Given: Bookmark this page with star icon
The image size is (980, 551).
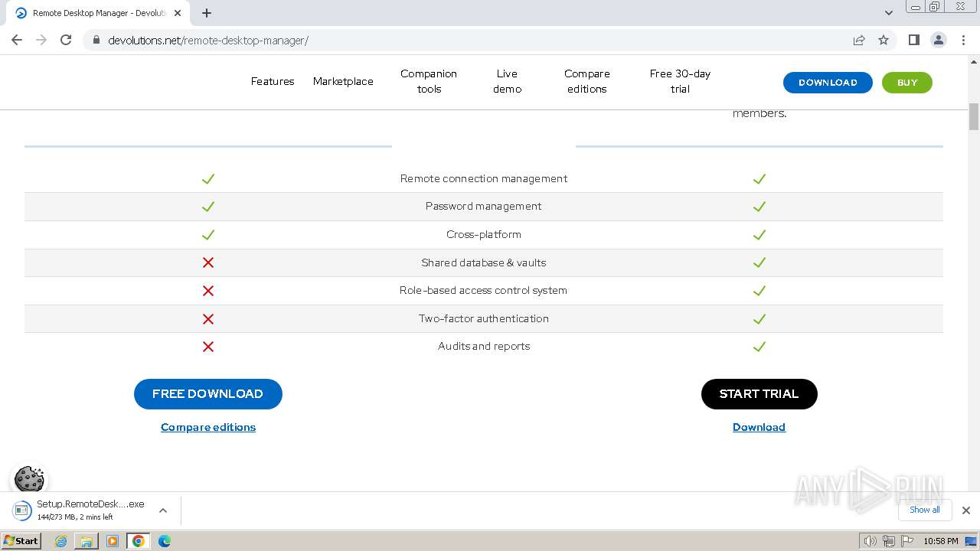Looking at the screenshot, I should (884, 40).
